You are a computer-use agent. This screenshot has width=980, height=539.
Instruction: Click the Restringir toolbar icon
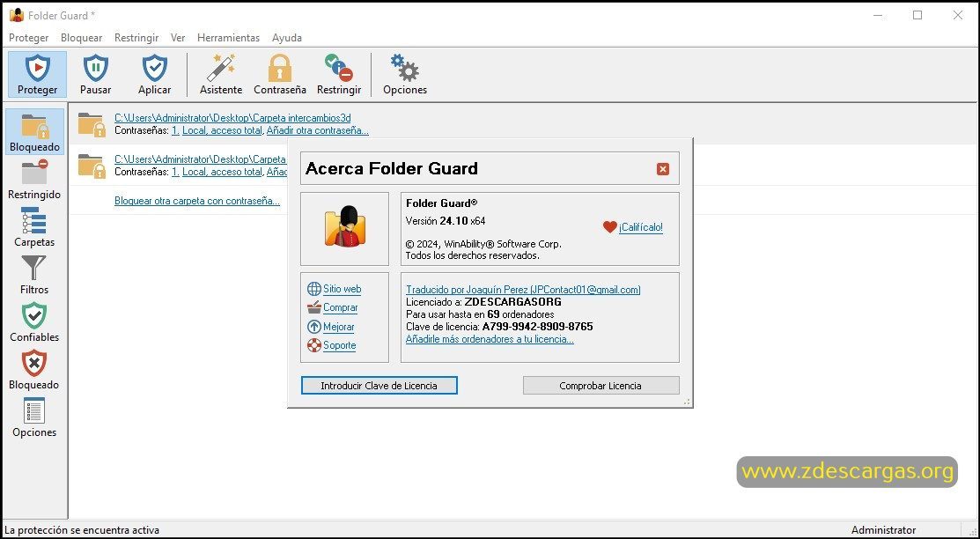[x=339, y=68]
